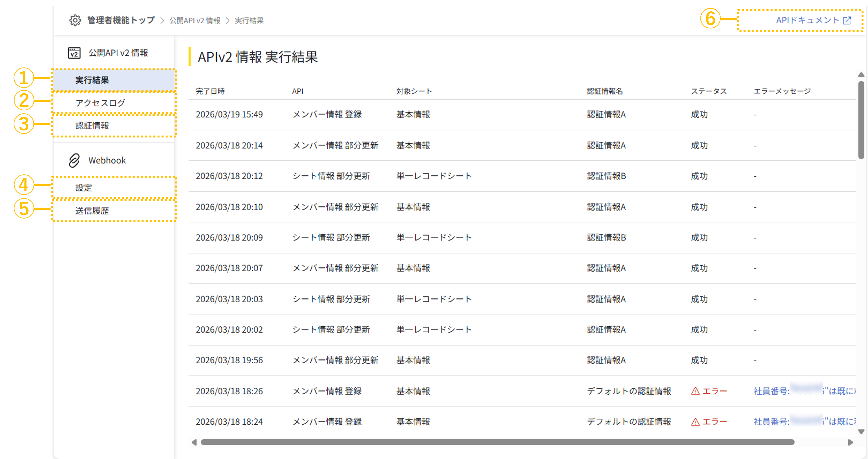Click the 公開API v2 情報 breadcrumb link
Image resolution: width=868 pixels, height=459 pixels.
(x=195, y=21)
